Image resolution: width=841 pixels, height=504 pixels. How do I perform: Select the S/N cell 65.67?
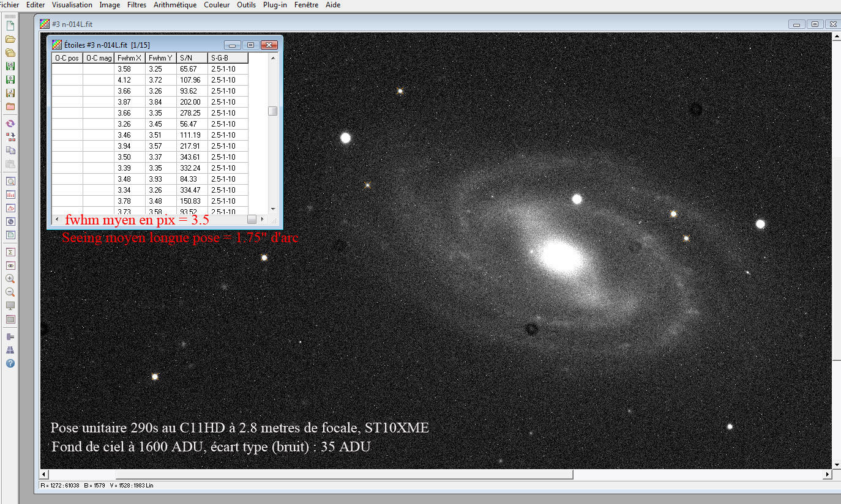point(192,69)
